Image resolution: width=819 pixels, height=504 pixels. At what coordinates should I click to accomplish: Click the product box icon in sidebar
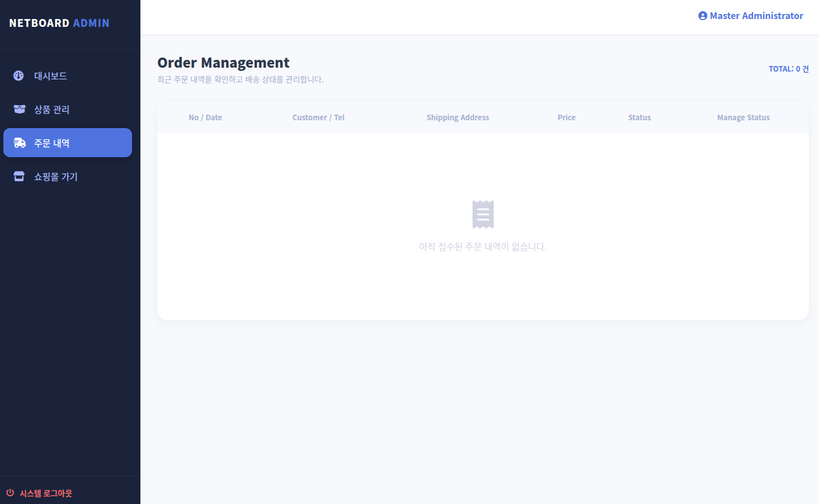click(19, 109)
